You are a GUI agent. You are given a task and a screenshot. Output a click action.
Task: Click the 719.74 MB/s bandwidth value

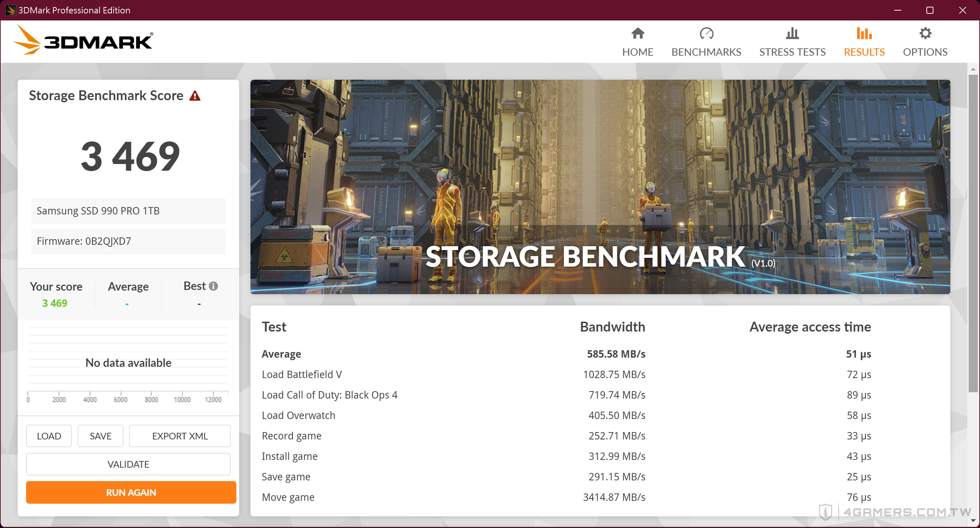click(617, 395)
